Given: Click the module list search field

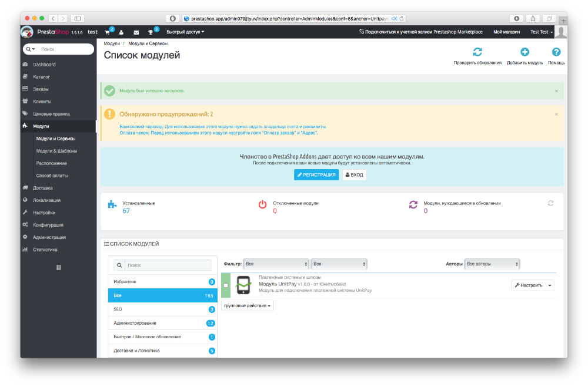Looking at the screenshot, I should tap(168, 265).
